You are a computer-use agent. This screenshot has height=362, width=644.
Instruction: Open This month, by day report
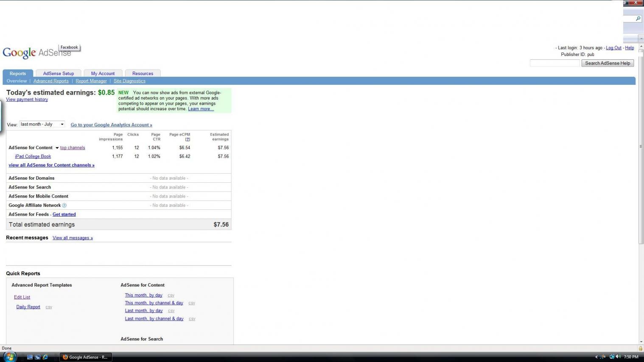pyautogui.click(x=143, y=295)
